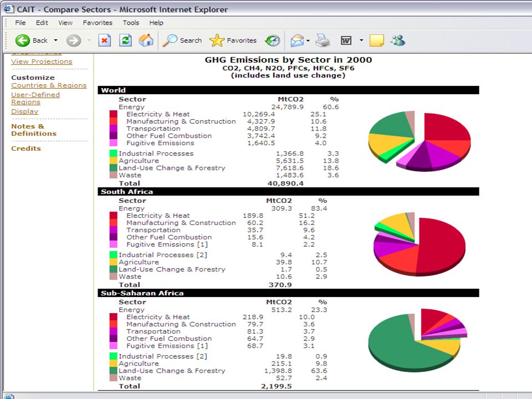
Task: Edit the page with the Word icon
Action: 346,40
